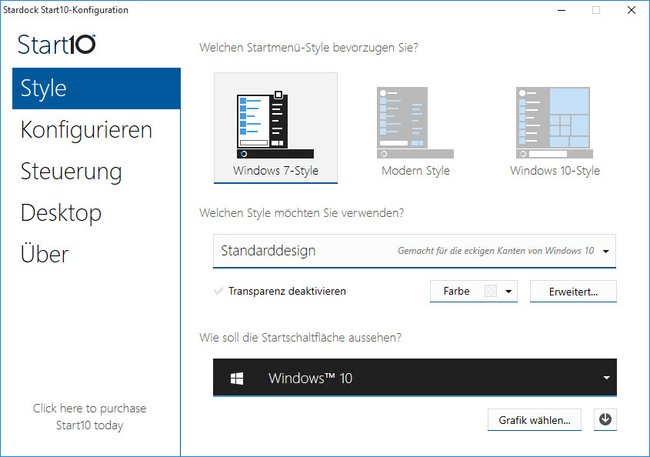Screen dimensions: 650x457
Task: Click the Windows logo start button icon
Action: [237, 378]
